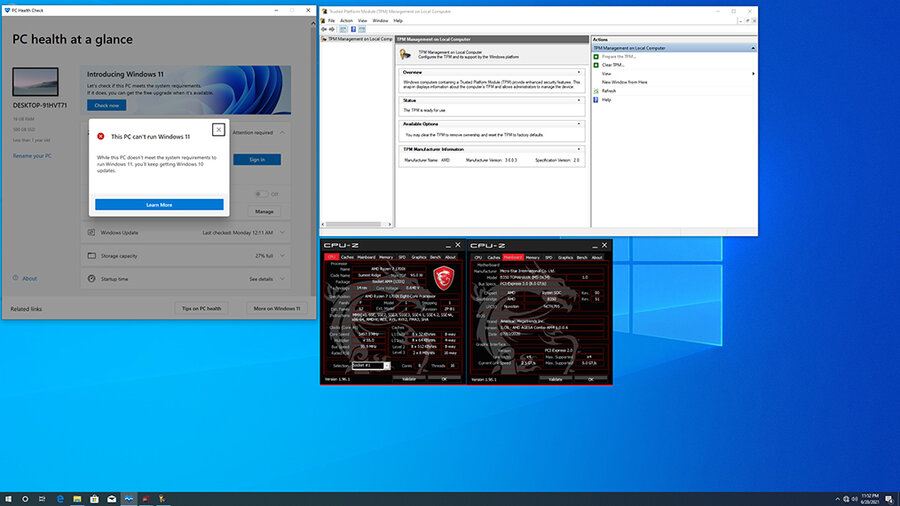Click the Clear TPM action icon
Image resolution: width=900 pixels, height=506 pixels.
pos(597,65)
